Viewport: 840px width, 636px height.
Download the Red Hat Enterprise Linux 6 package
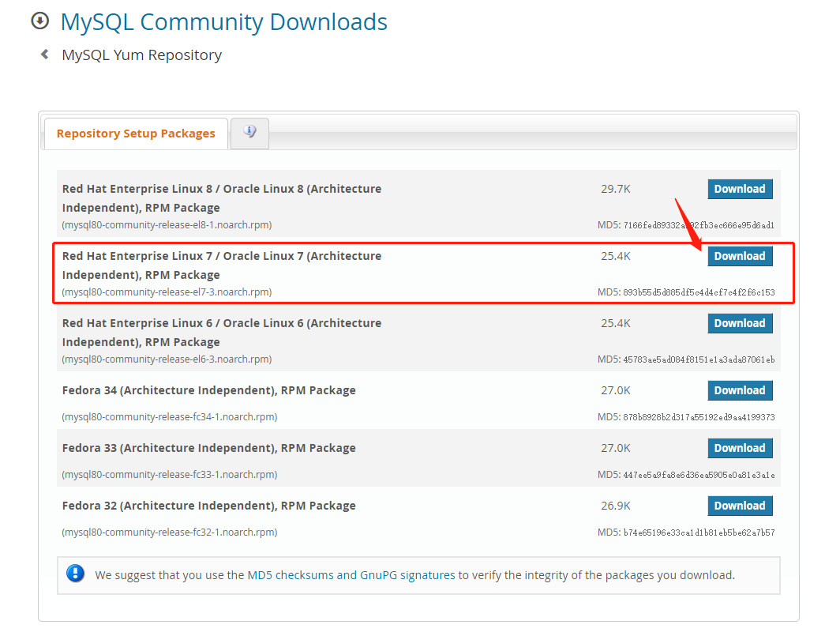[x=740, y=323]
